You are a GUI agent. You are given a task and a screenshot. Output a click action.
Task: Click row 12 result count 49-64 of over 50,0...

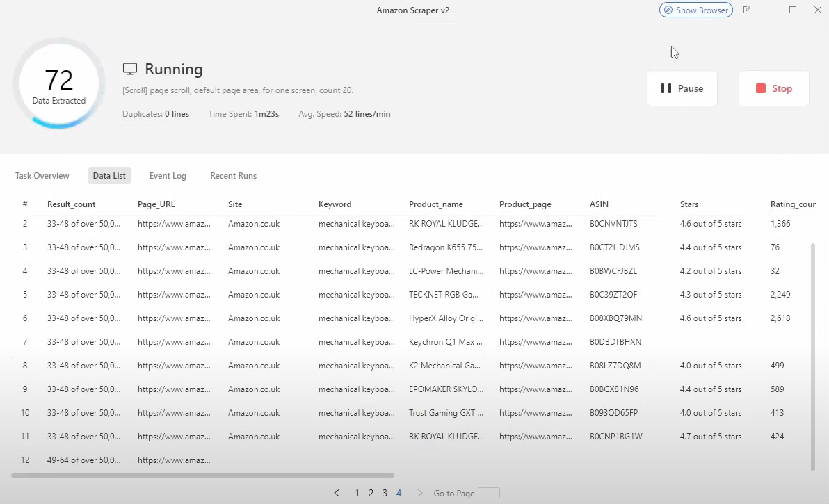[x=83, y=460]
